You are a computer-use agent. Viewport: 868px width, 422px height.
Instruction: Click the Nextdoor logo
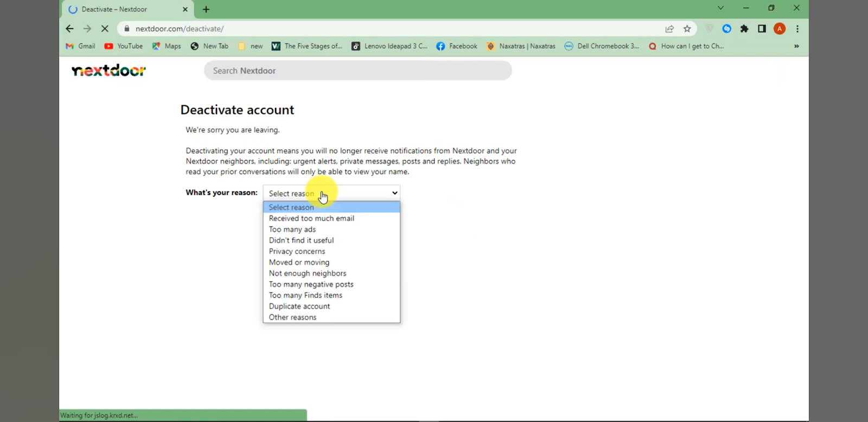point(108,71)
